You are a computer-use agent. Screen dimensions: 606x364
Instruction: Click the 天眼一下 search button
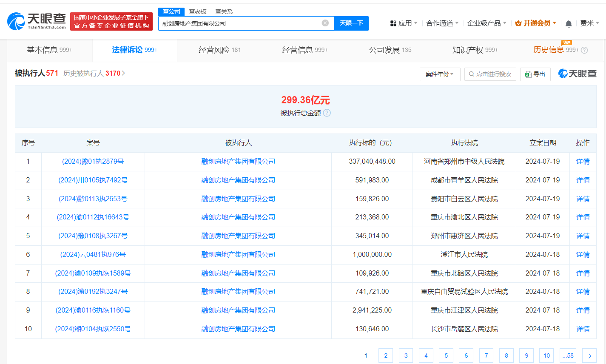click(x=352, y=23)
